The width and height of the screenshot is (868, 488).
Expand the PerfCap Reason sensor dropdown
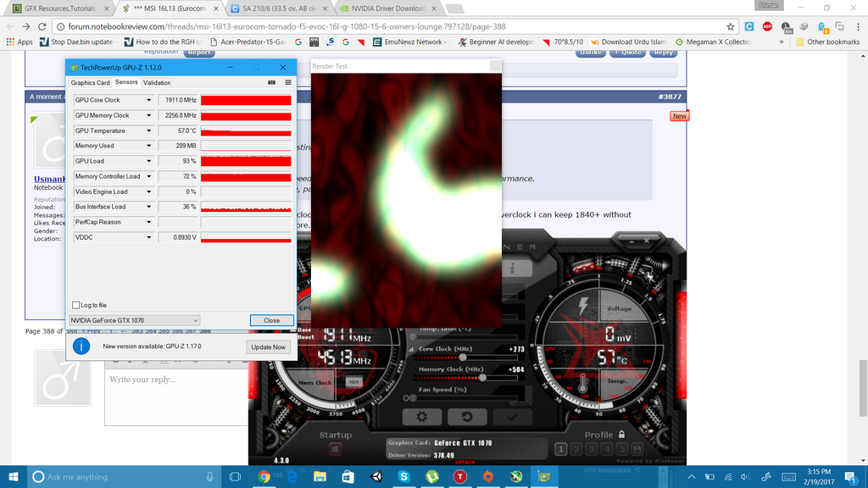click(x=148, y=222)
